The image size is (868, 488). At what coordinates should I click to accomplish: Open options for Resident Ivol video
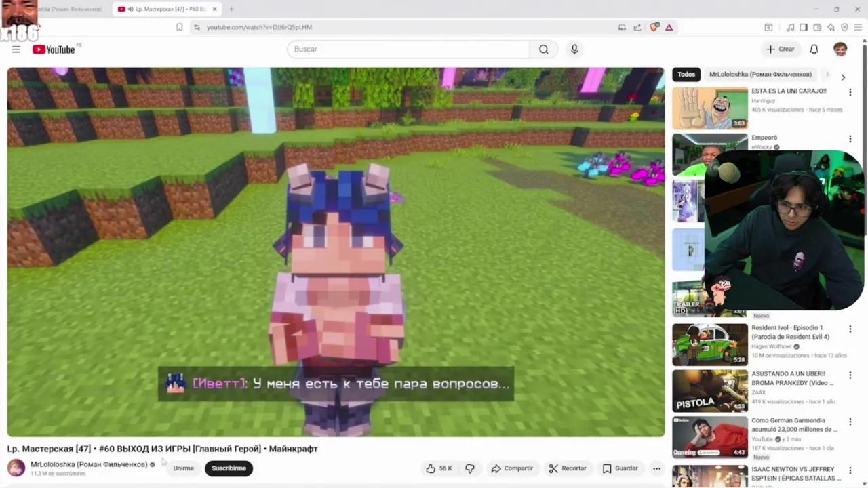point(850,329)
